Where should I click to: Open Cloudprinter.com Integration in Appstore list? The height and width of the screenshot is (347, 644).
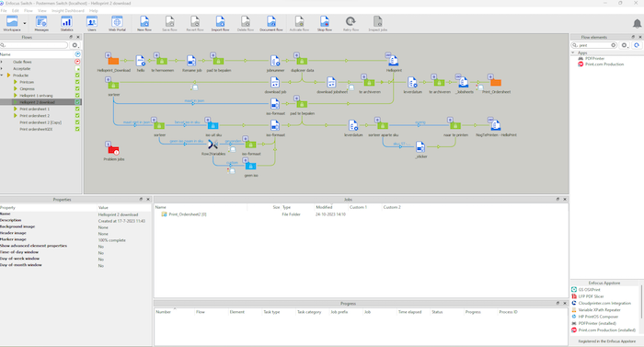(604, 303)
